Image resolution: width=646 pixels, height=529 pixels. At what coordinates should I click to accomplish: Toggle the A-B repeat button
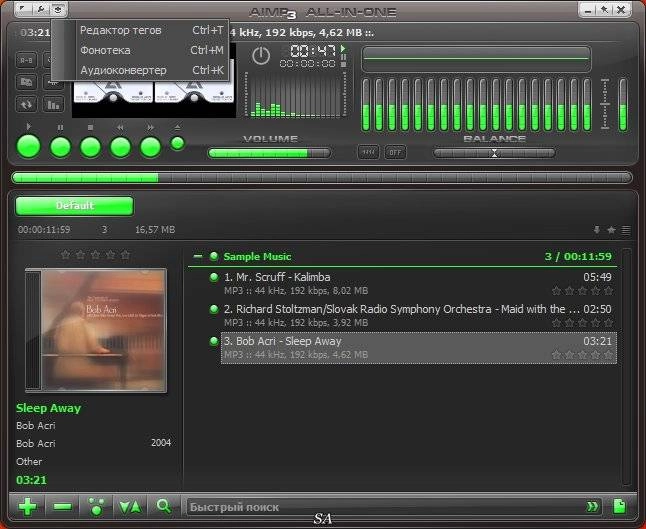pos(26,60)
